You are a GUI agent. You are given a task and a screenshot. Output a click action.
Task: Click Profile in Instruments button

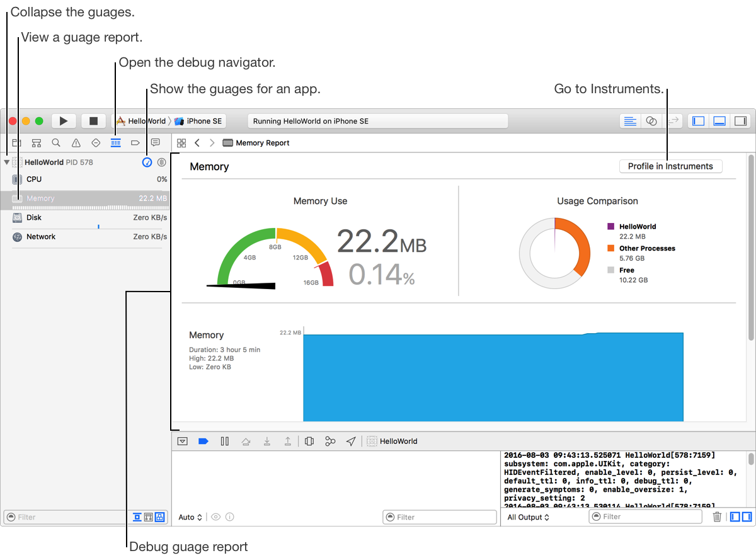(x=670, y=166)
